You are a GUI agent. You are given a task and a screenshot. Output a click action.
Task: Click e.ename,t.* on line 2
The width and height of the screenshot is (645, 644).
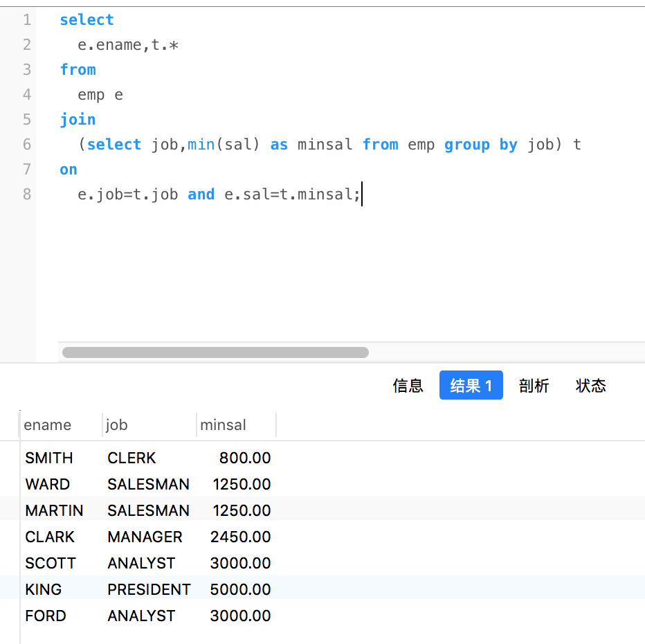coord(128,45)
